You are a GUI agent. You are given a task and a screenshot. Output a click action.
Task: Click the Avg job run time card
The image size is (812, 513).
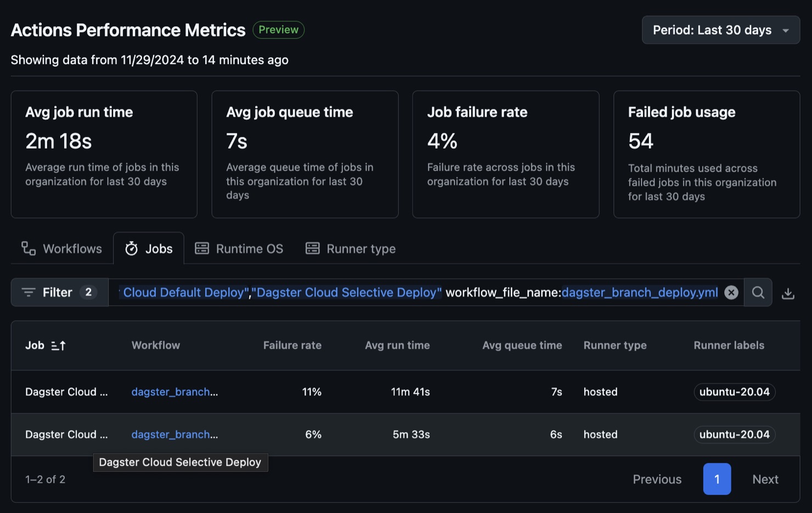[104, 154]
